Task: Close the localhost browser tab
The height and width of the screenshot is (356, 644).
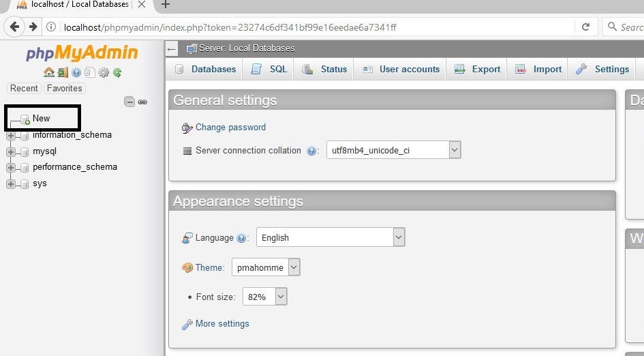Action: pyautogui.click(x=141, y=5)
